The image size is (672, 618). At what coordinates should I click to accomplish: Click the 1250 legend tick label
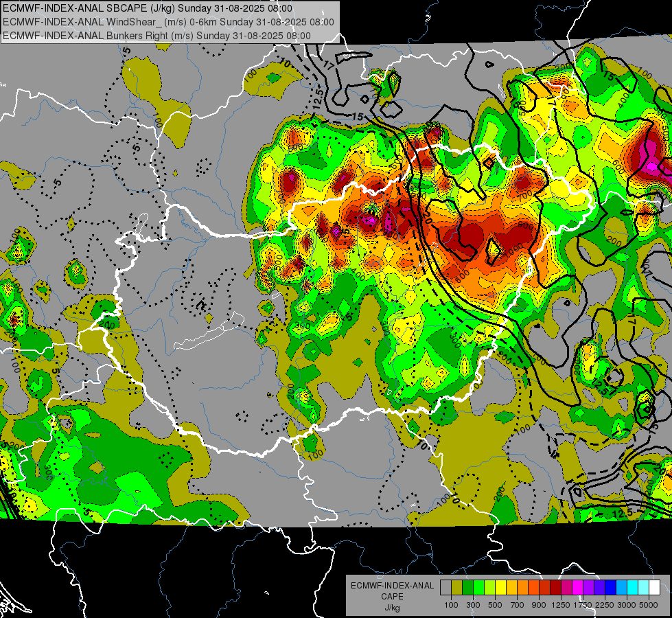pos(561,605)
